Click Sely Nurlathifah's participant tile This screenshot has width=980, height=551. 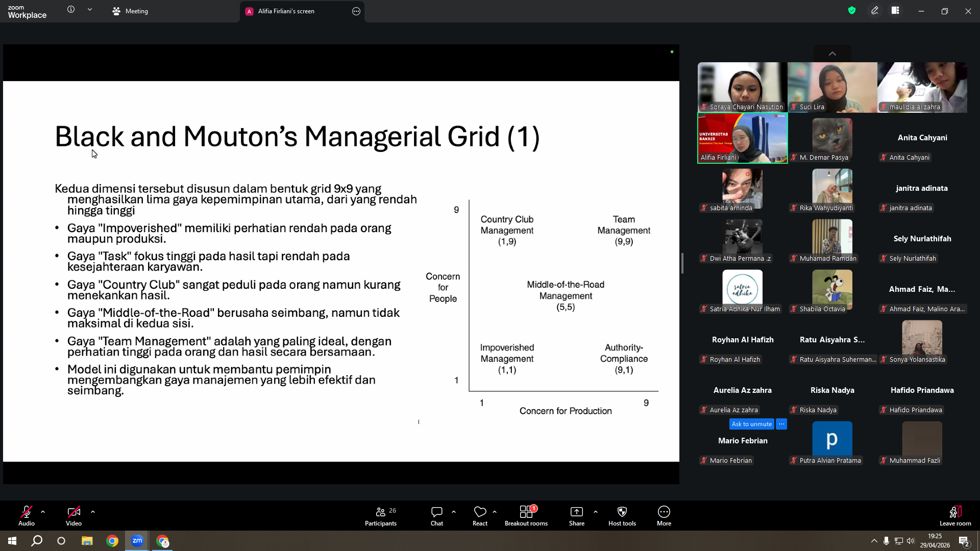click(x=922, y=239)
